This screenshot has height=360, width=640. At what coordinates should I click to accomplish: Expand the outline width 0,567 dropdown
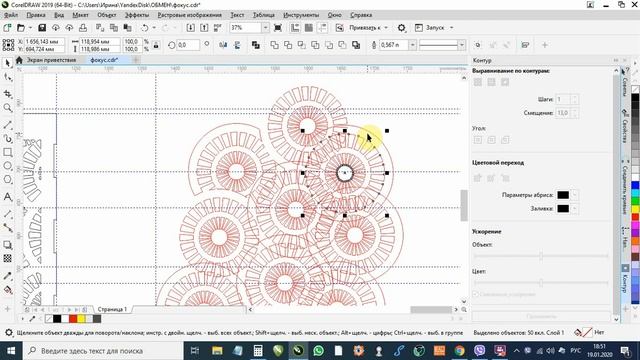pyautogui.click(x=412, y=45)
